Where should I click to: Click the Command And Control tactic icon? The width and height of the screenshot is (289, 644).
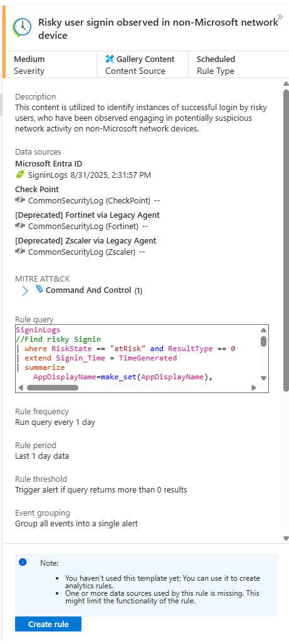click(x=39, y=289)
